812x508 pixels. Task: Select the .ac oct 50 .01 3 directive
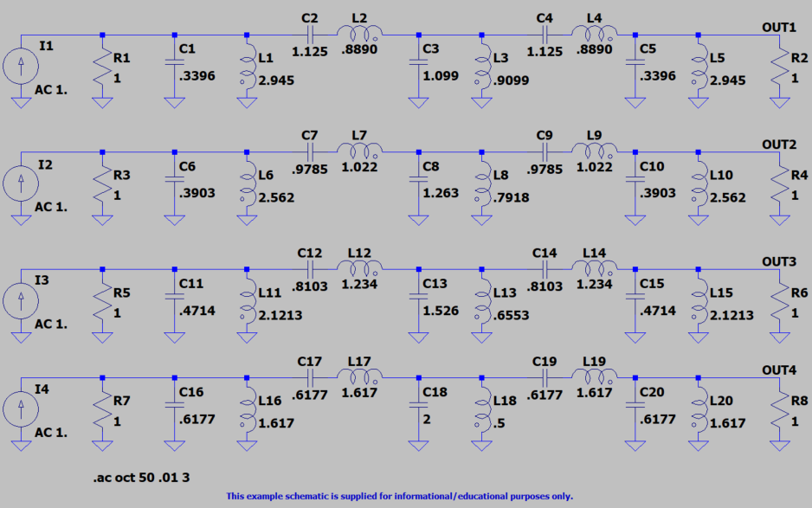coord(141,478)
